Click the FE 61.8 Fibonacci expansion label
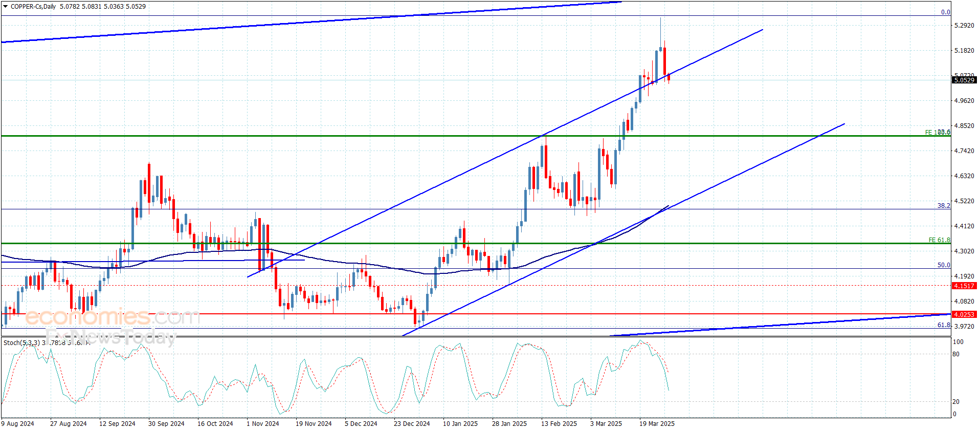Screen dimensions: 980x430 coord(939,240)
